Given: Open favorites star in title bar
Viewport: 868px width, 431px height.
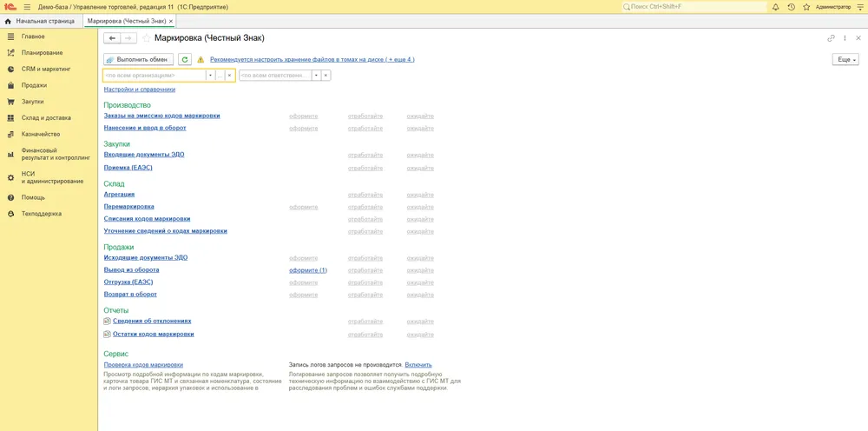Looking at the screenshot, I should point(806,7).
